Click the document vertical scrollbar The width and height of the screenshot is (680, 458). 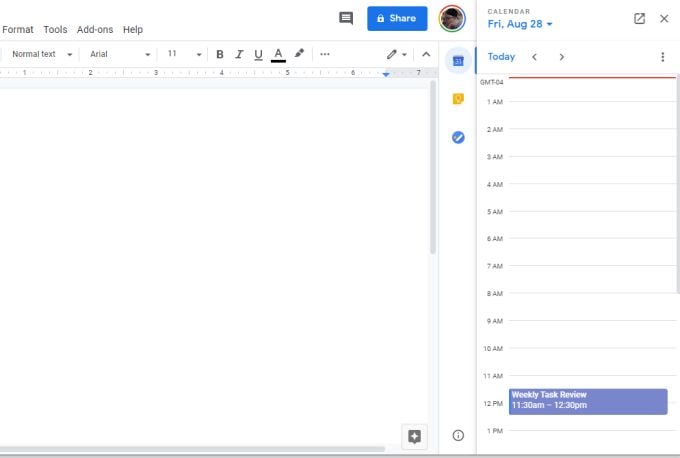pos(432,167)
